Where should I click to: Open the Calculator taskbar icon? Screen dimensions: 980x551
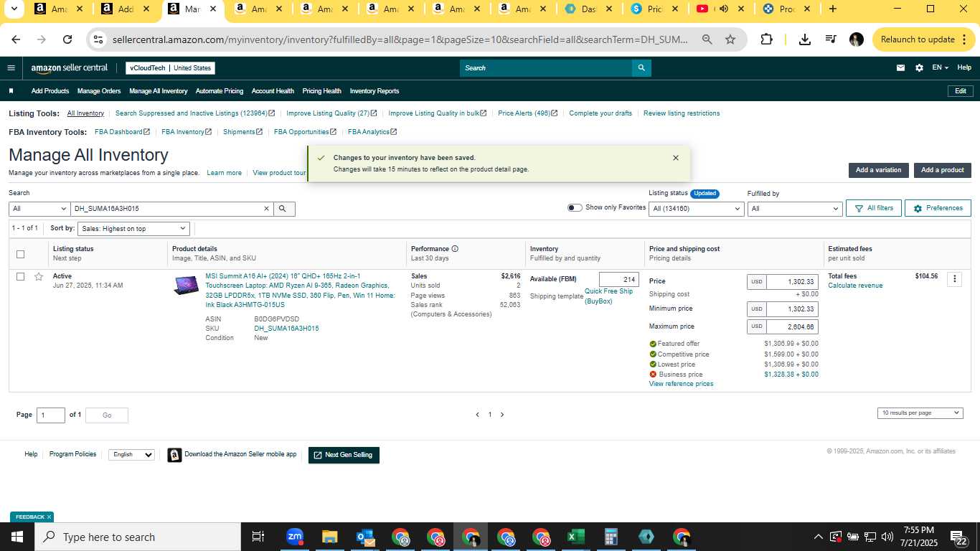click(x=611, y=537)
